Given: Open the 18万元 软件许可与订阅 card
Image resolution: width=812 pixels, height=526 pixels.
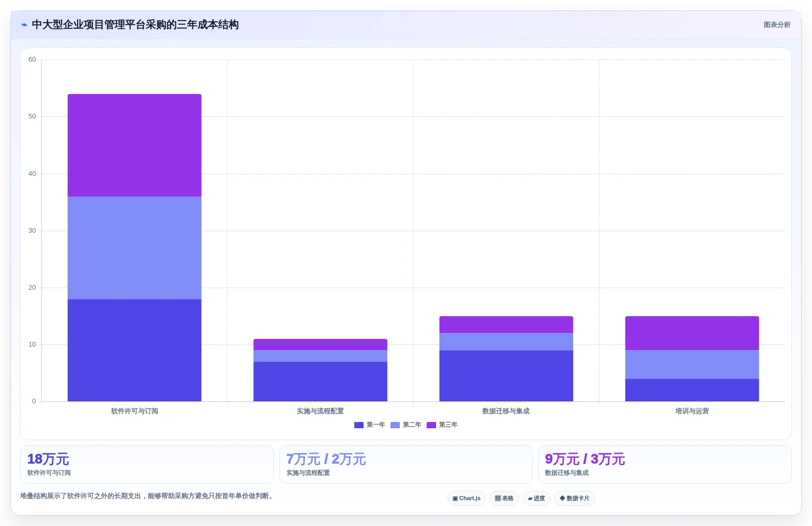Looking at the screenshot, I should [x=147, y=464].
